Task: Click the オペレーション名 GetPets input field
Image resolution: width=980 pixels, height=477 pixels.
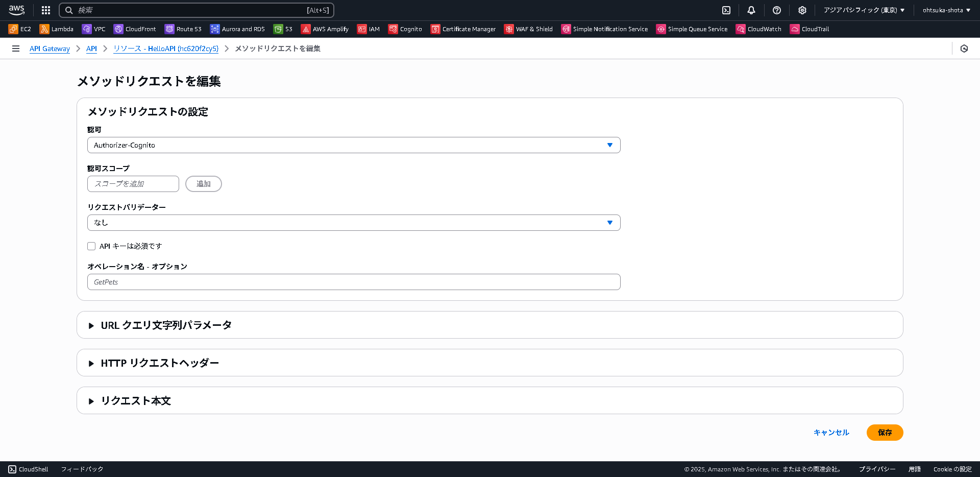Action: (x=354, y=282)
